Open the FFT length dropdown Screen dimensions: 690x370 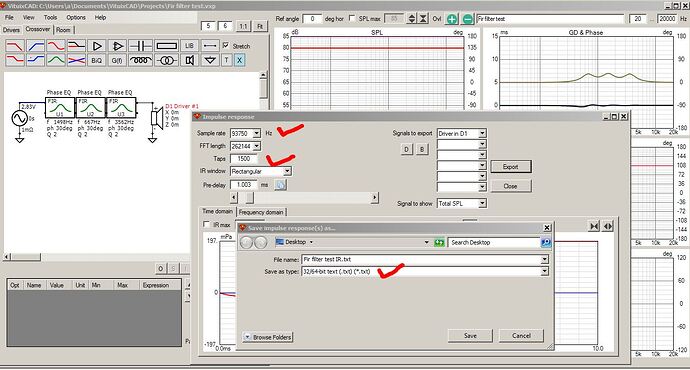tap(257, 146)
